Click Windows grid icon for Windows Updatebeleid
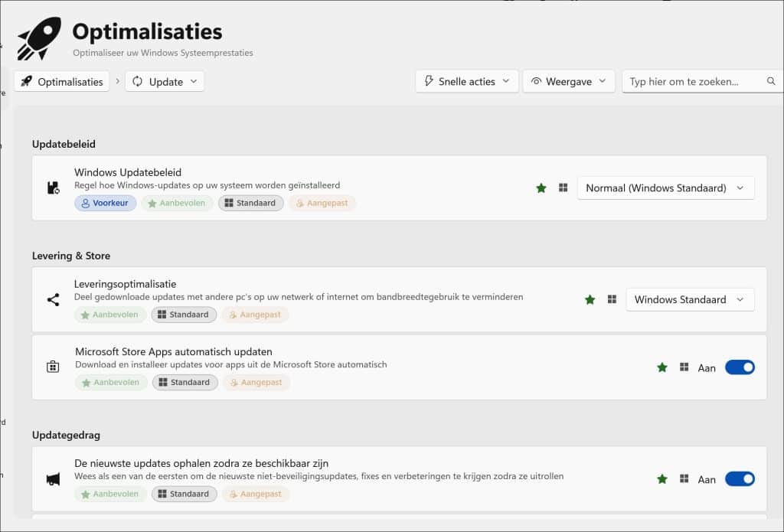This screenshot has height=532, width=784. [x=563, y=188]
